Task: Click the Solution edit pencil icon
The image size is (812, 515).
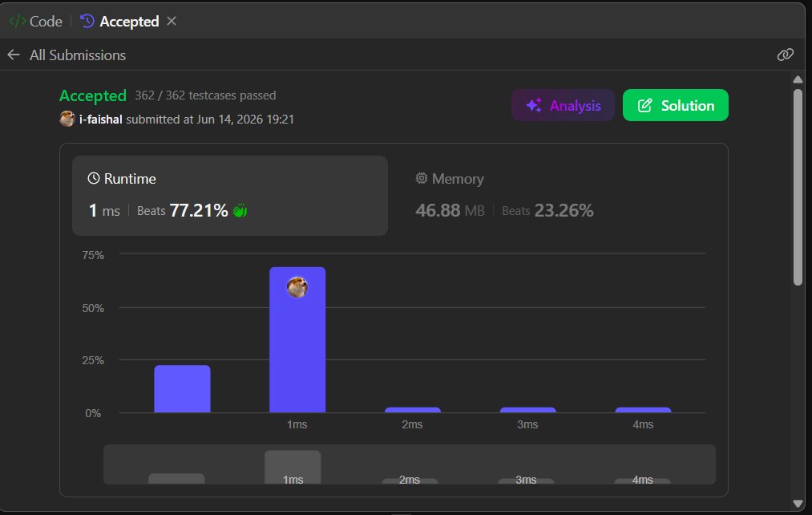Action: 644,105
